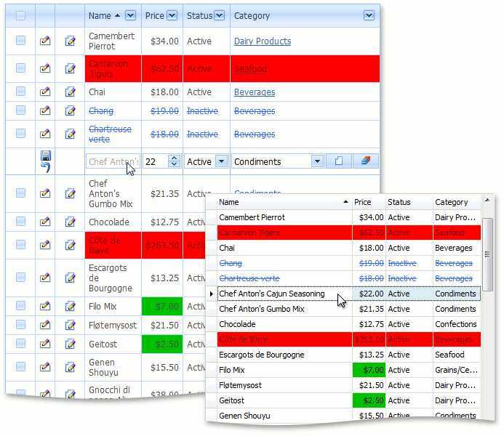Open the Beverages link in the Chang row

[255, 111]
